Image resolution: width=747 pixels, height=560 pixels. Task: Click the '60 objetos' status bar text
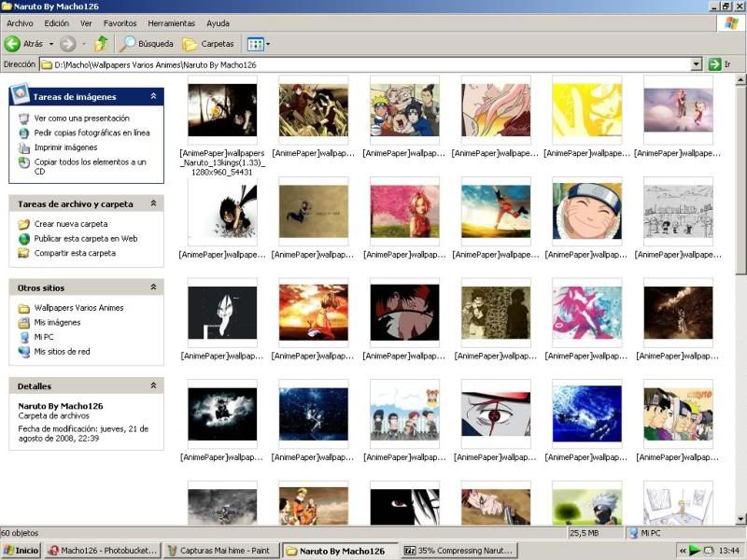20,533
